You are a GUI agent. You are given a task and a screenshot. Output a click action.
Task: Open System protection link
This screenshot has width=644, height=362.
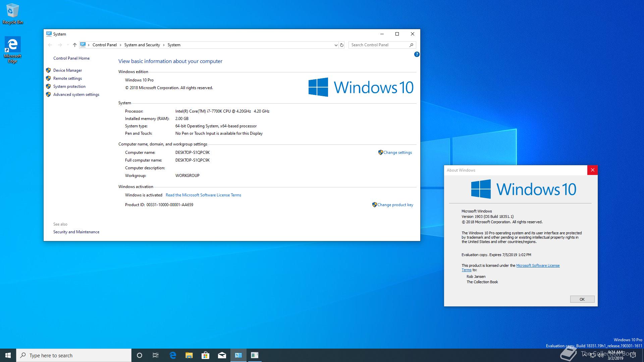coord(69,86)
